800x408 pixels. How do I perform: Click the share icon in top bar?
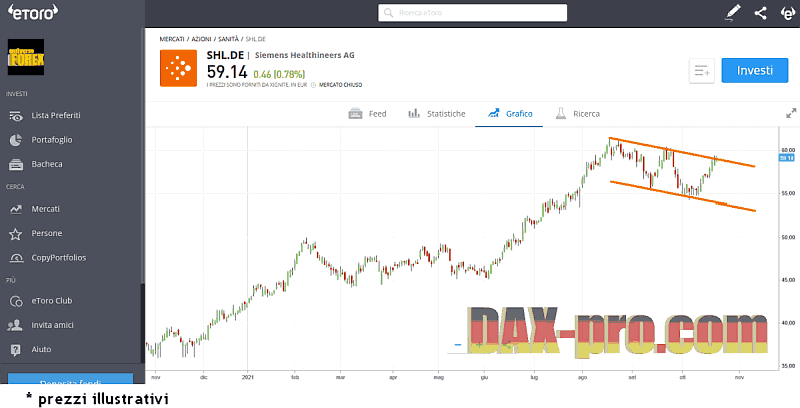tap(760, 13)
